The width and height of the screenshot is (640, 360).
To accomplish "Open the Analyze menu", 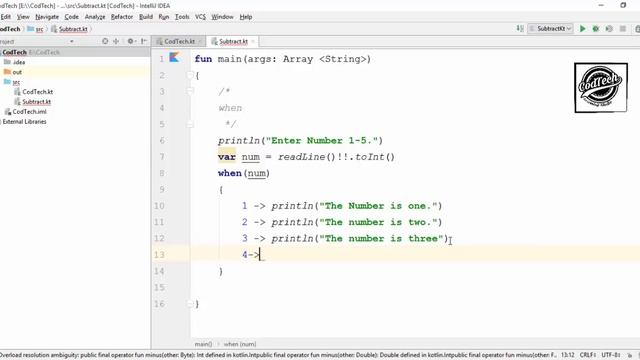I will pyautogui.click(x=95, y=17).
